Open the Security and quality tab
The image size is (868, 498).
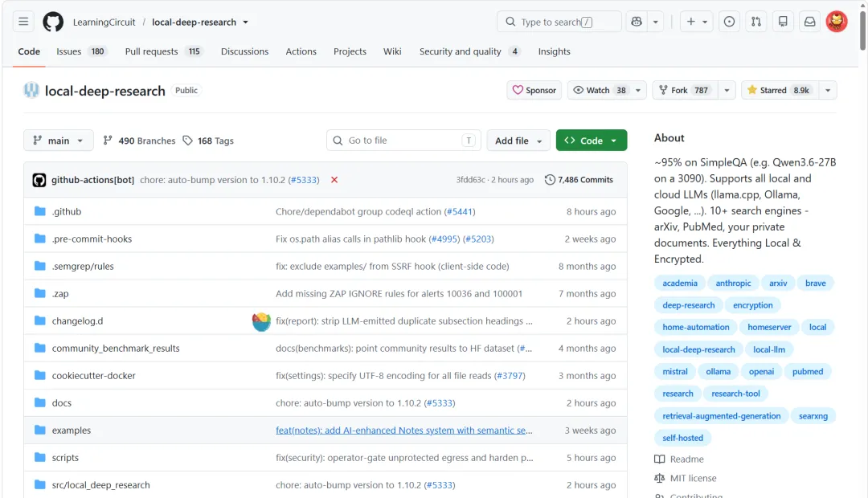(x=470, y=51)
